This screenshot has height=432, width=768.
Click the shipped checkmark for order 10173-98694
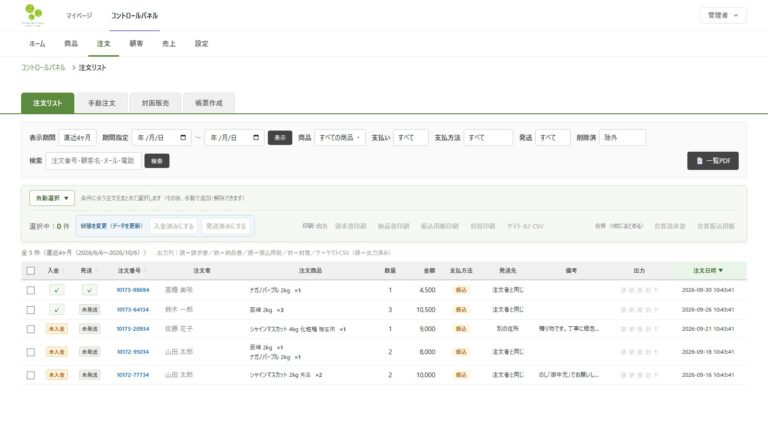[x=89, y=290]
